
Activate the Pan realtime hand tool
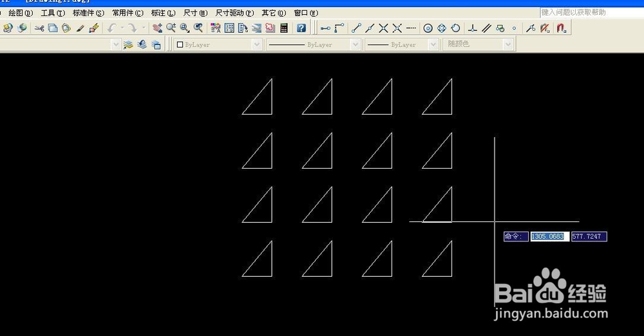tap(157, 28)
